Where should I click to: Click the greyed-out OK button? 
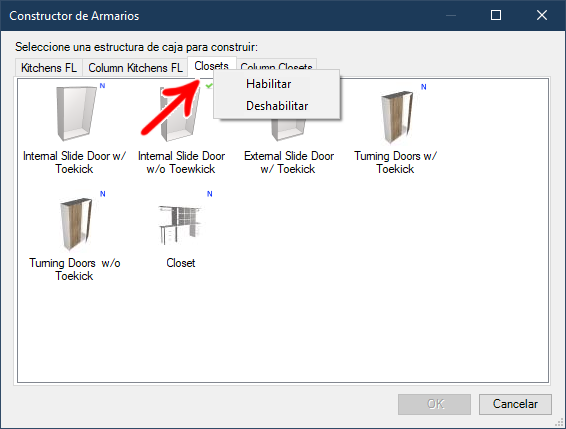coord(434,404)
